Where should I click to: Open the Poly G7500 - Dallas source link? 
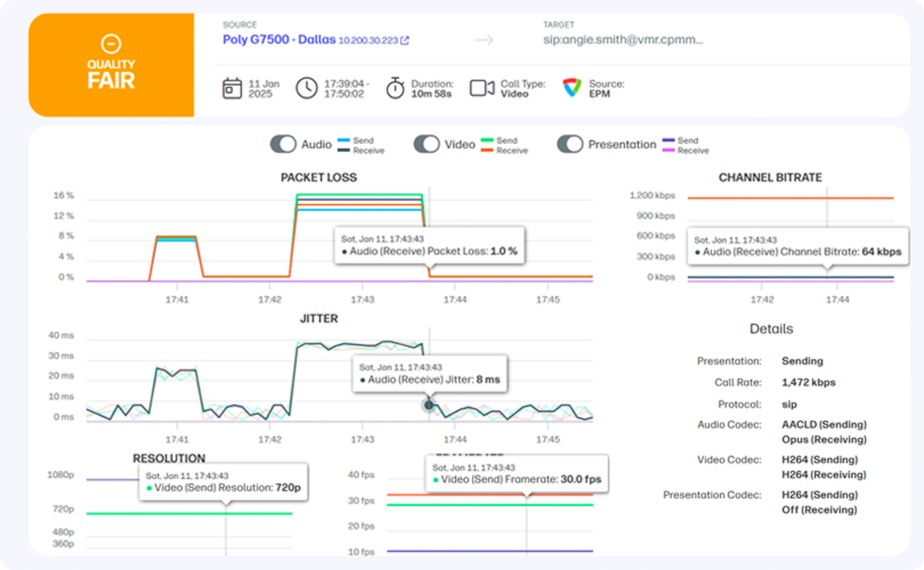click(x=279, y=39)
